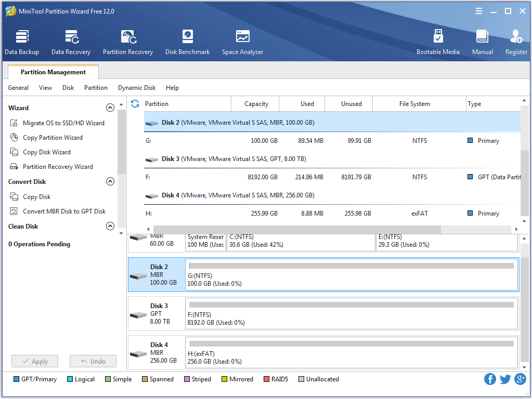The image size is (532, 399).
Task: Sort by the Capacity column header
Action: 255,104
